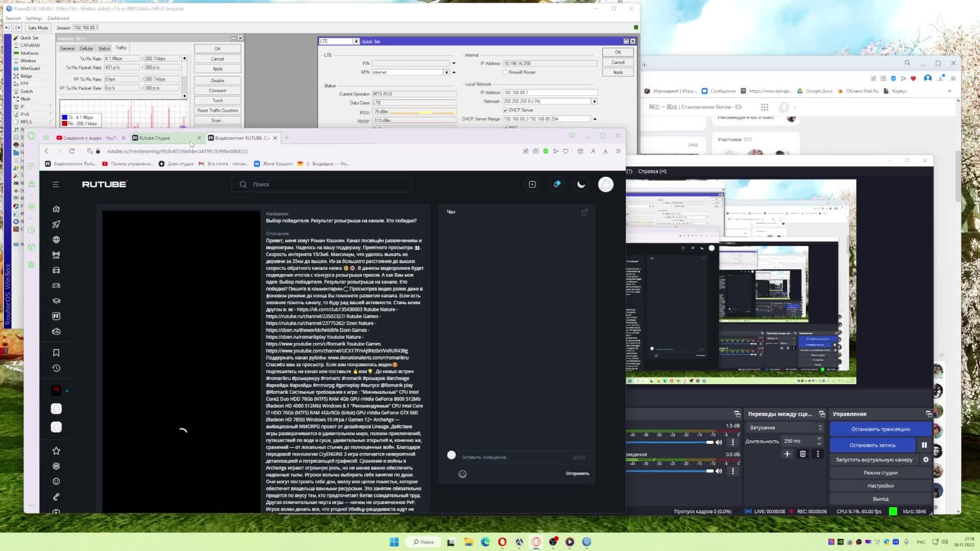The width and height of the screenshot is (980, 551).
Task: Open Rutube profile avatar menu
Action: coord(606,184)
